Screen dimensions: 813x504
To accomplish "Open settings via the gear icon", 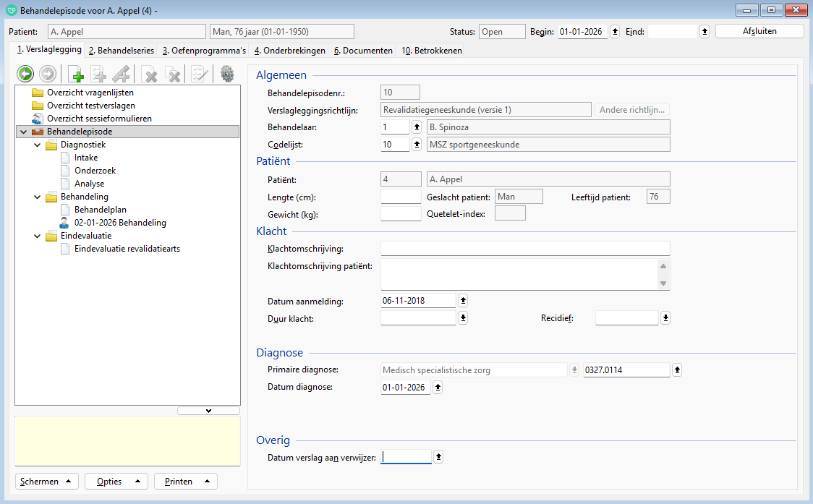I will [227, 74].
